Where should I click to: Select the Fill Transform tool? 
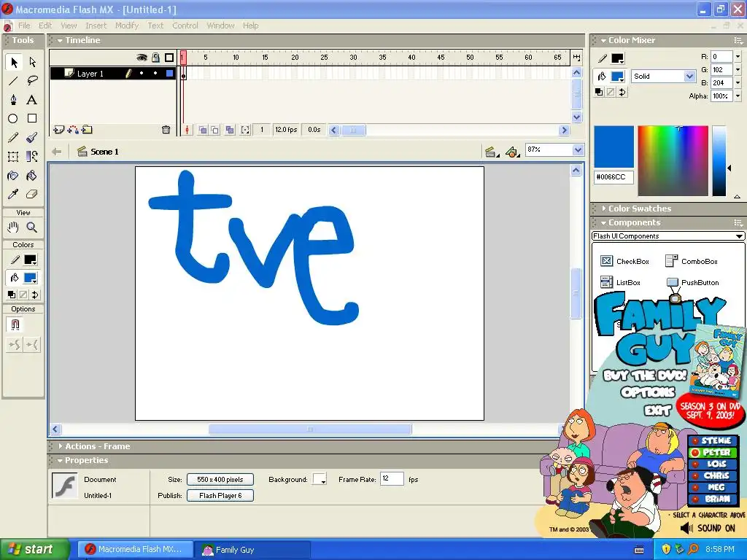coord(32,157)
